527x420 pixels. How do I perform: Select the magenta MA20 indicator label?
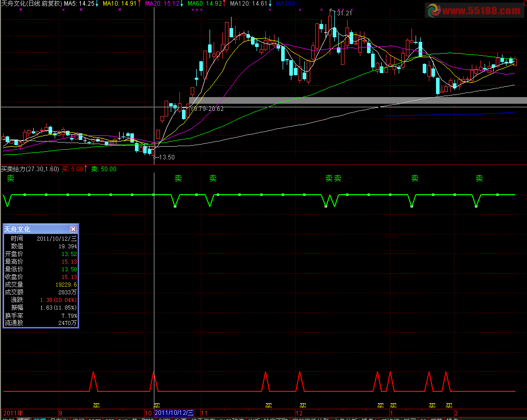[163, 4]
